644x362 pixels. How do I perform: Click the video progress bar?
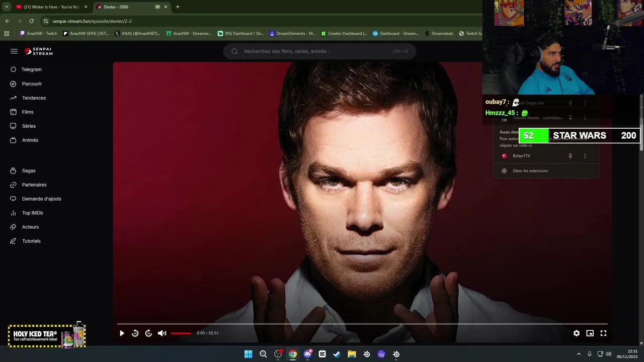(362, 324)
